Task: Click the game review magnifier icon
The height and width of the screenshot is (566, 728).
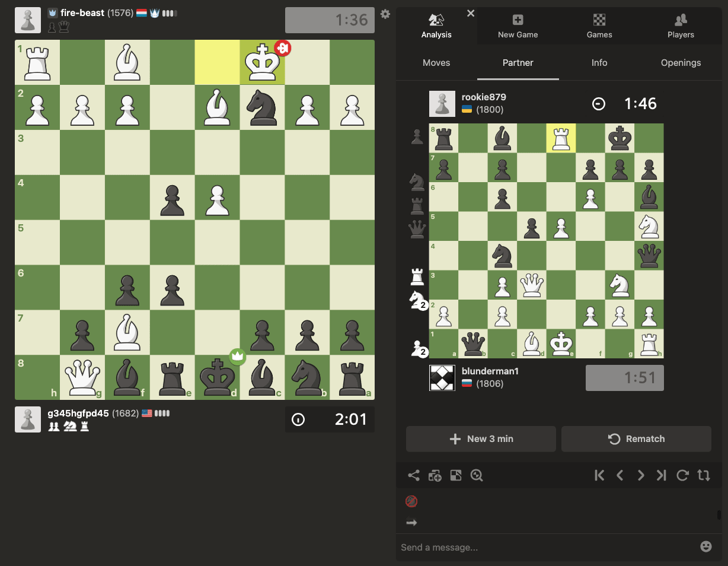Action: coord(477,475)
